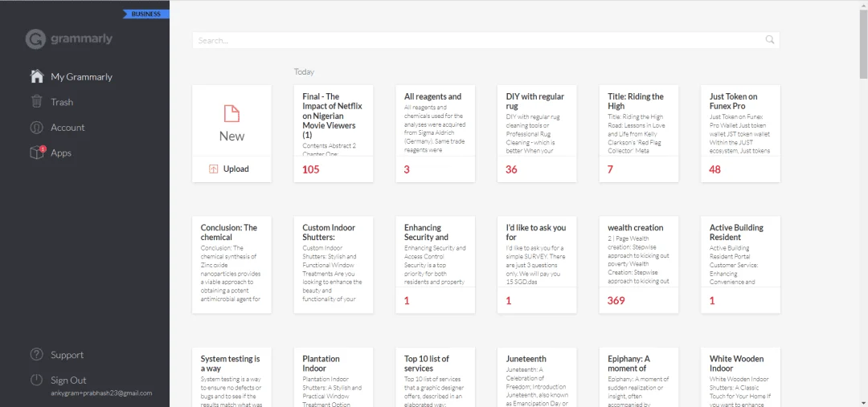
Task: Open Trash via the bin icon
Action: point(36,102)
